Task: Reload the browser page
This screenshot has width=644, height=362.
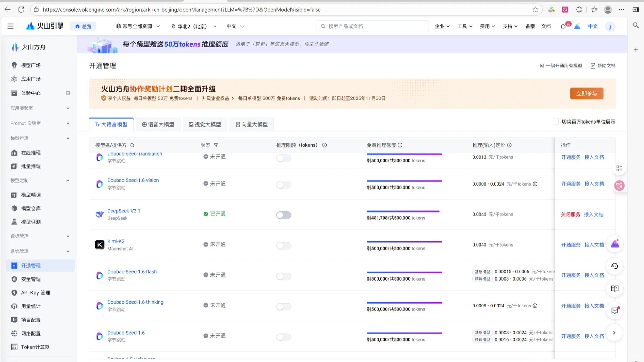Action: [x=21, y=10]
